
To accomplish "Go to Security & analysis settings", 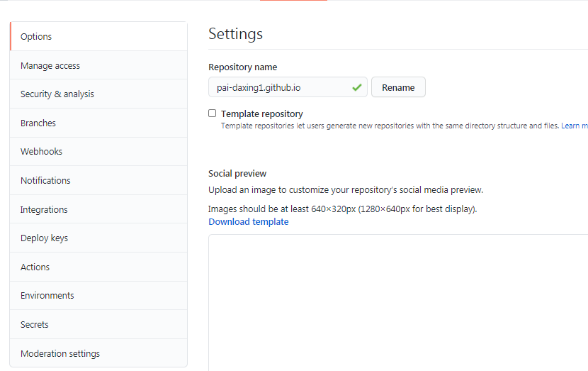I will [x=57, y=94].
